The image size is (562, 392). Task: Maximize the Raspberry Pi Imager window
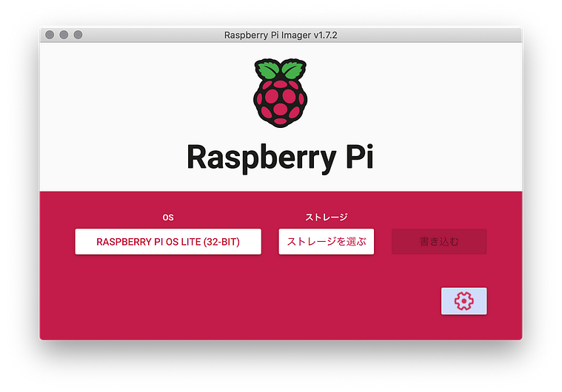pyautogui.click(x=78, y=35)
